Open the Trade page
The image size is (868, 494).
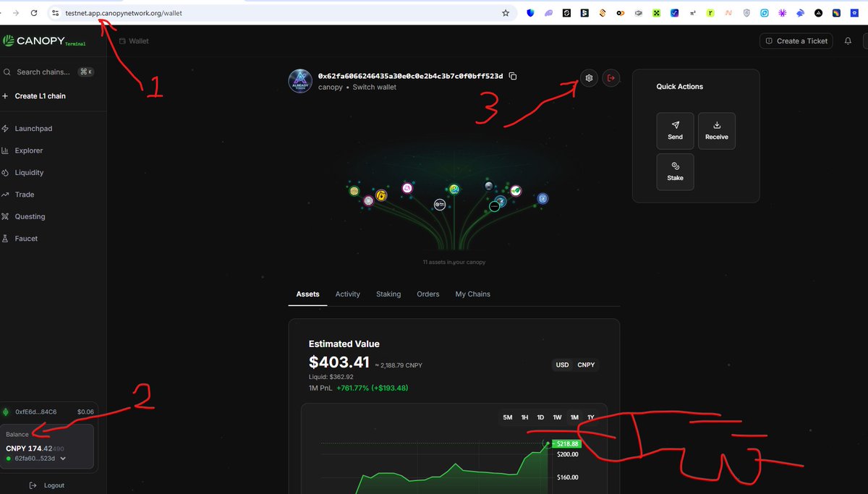point(24,194)
